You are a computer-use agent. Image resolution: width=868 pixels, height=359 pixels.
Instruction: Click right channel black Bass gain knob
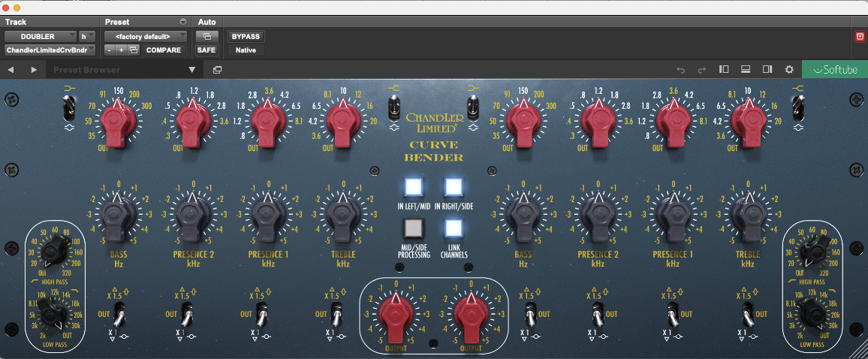523,216
